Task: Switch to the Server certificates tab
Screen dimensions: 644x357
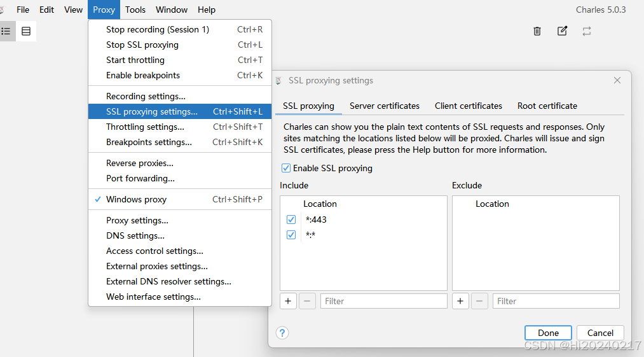Action: tap(385, 106)
